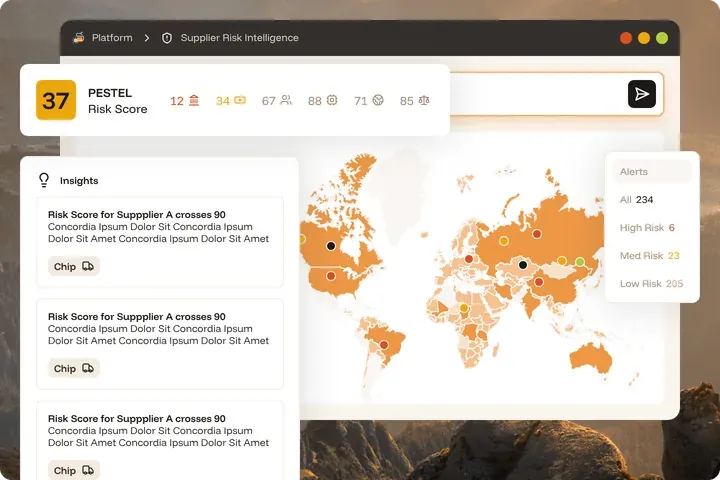Click the red marker in Eastern Europe
This screenshot has height=480, width=720.
[469, 259]
